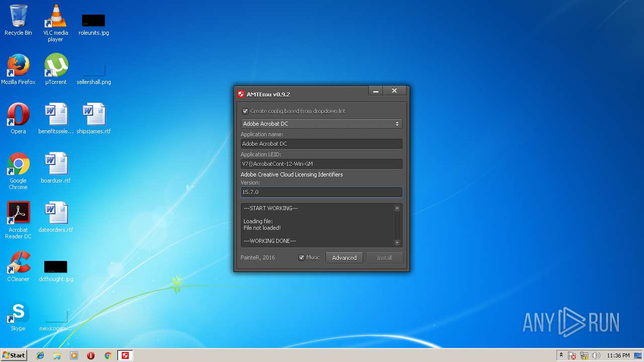
Task: Open the volume speaker tray icon
Action: tap(596, 355)
